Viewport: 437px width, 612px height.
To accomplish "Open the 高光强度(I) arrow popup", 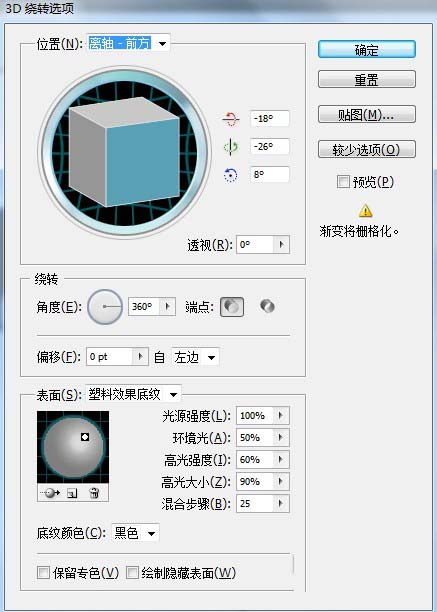I will point(281,459).
